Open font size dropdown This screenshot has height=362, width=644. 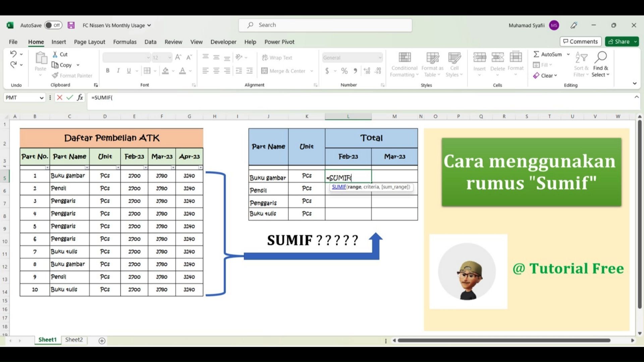click(x=170, y=58)
